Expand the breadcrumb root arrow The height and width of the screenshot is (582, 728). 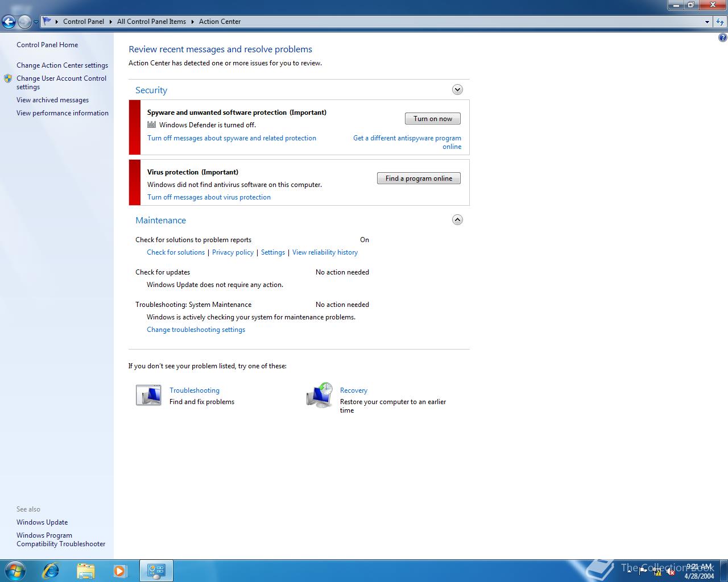(x=57, y=22)
